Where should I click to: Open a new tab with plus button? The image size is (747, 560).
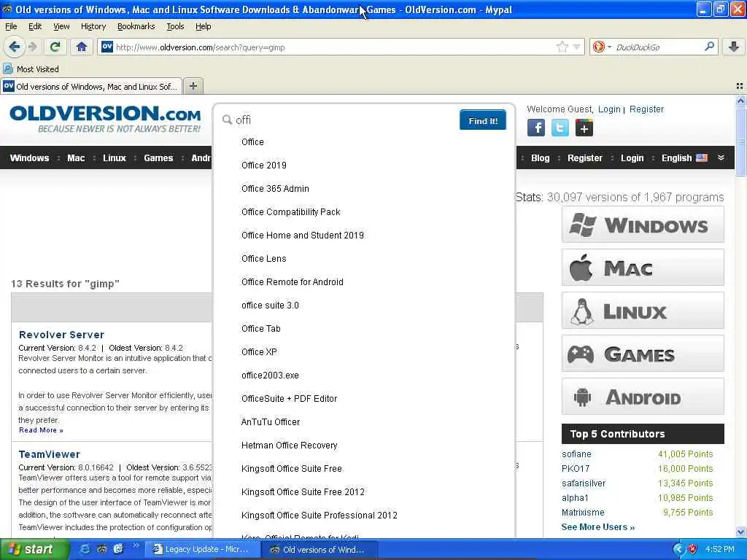pos(193,86)
